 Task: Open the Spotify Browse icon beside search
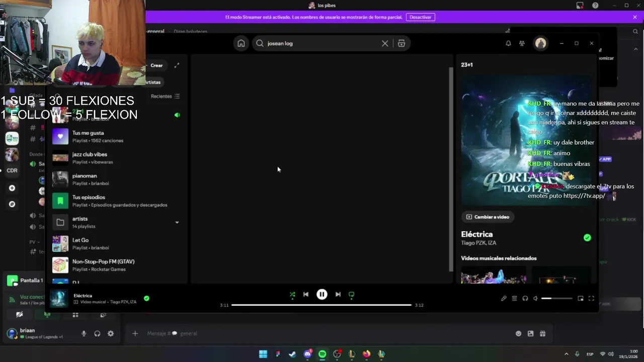401,43
